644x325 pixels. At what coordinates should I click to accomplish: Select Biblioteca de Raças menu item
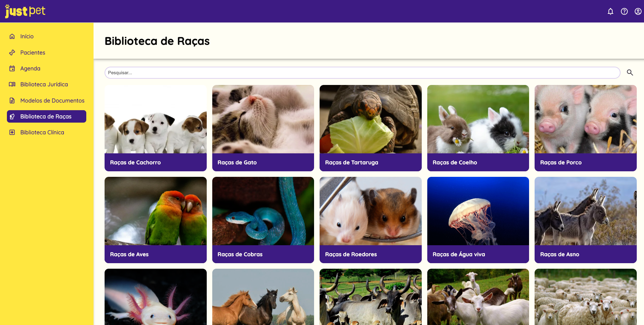coord(47,116)
